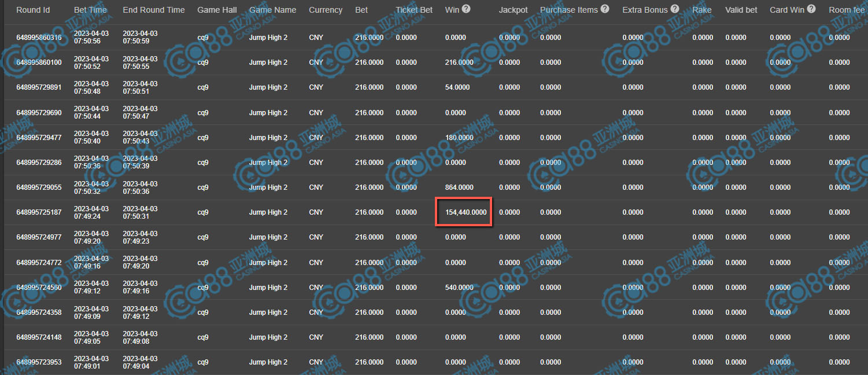Image resolution: width=868 pixels, height=375 pixels.
Task: Select round ID 648995729055
Action: (x=39, y=187)
